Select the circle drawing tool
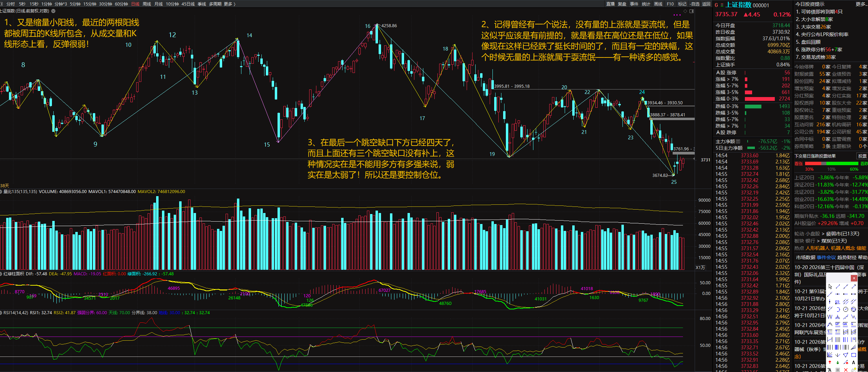Screen dimensions: 868x372 click(846, 309)
